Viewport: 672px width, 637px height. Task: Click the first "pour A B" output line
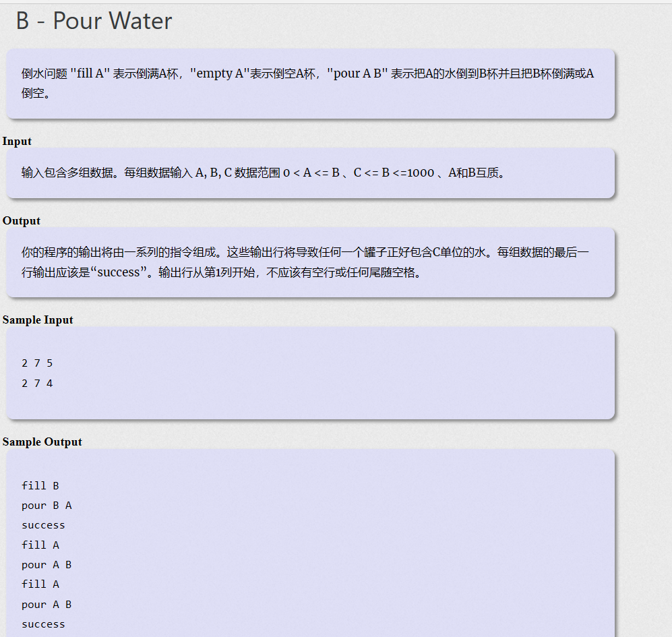pyautogui.click(x=47, y=565)
